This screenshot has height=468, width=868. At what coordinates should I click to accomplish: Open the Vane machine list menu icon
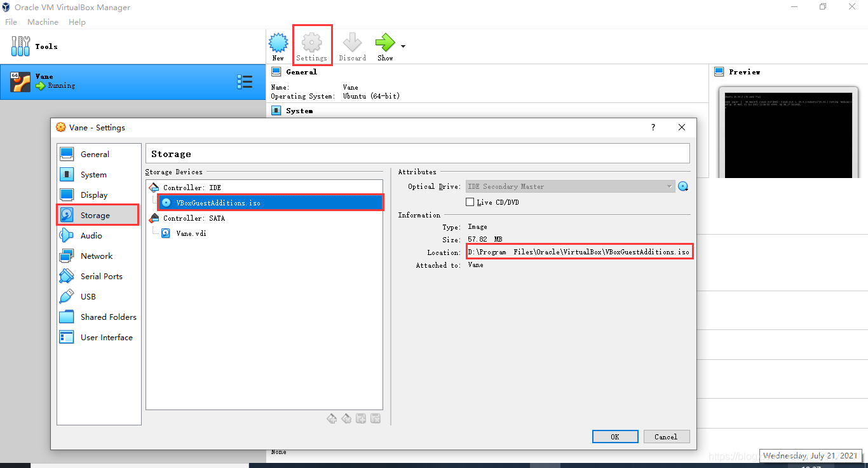pos(245,81)
